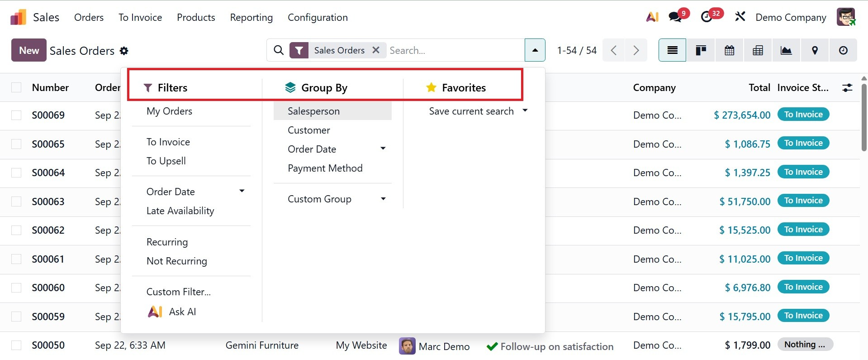Select the checkbox for order S00060
The width and height of the screenshot is (868, 360).
click(x=16, y=288)
